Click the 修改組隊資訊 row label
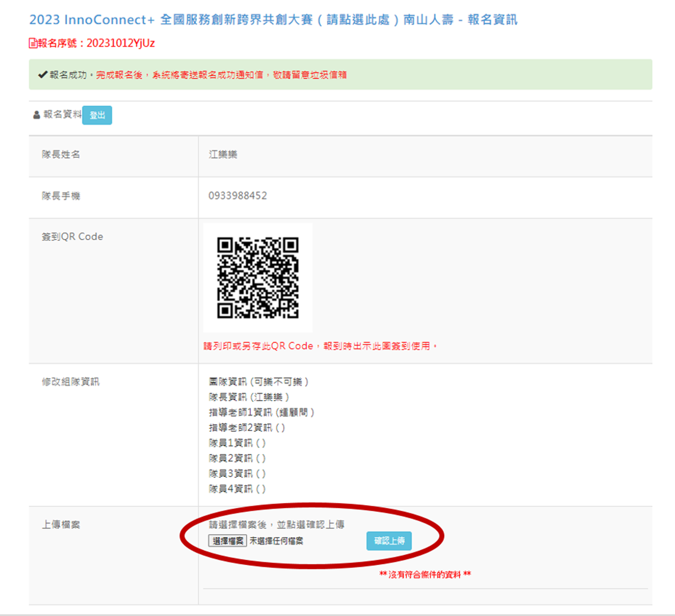675x616 pixels. pos(70,382)
